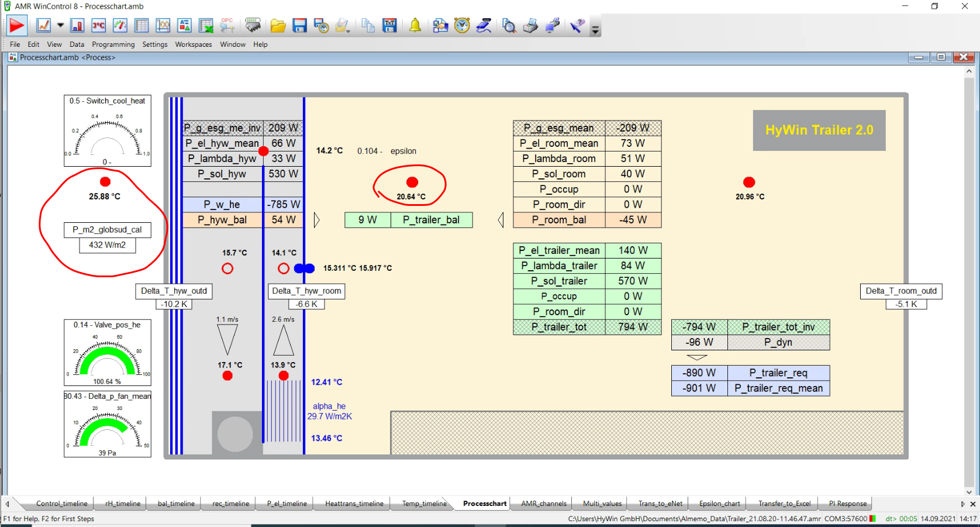Click the timed auto-save icon
Image resolution: width=980 pixels, height=527 pixels.
(x=321, y=25)
